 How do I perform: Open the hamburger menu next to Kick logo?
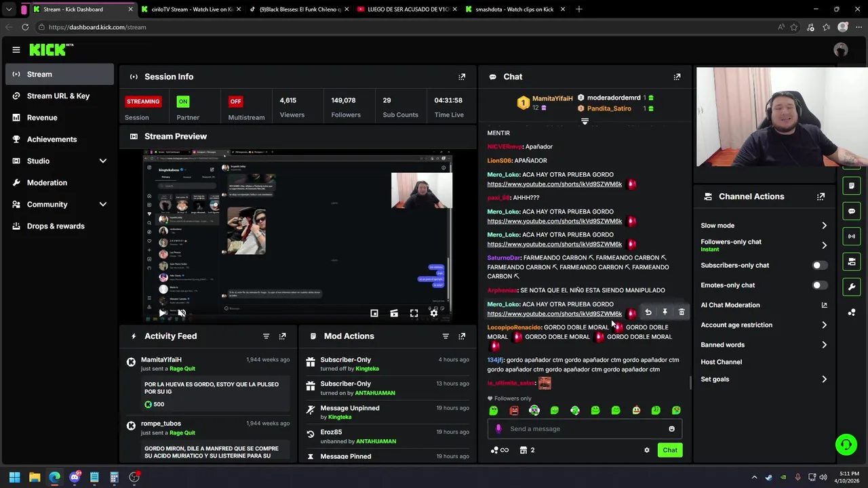click(x=16, y=49)
